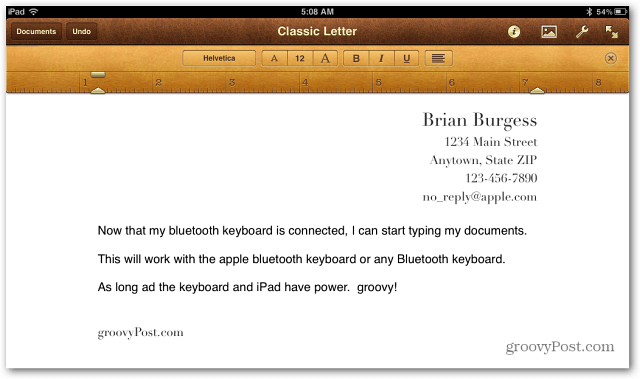
Task: Open the Helvetica font picker
Action: (219, 58)
